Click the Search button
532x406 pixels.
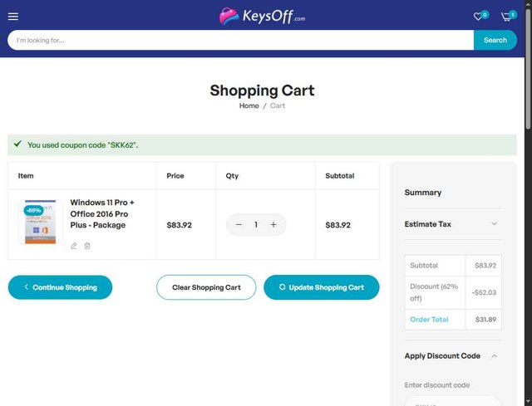tap(495, 40)
